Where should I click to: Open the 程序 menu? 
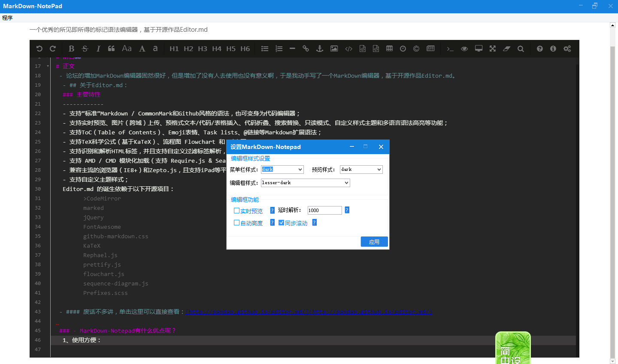point(7,18)
